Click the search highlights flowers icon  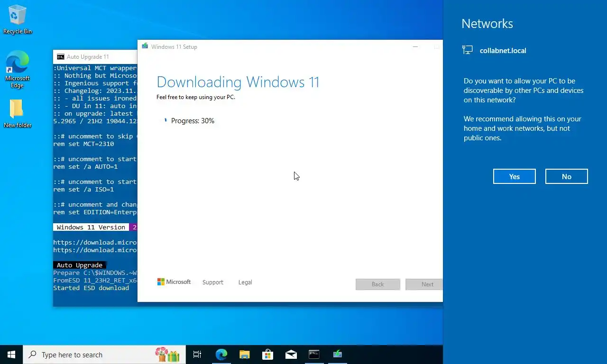coord(167,355)
